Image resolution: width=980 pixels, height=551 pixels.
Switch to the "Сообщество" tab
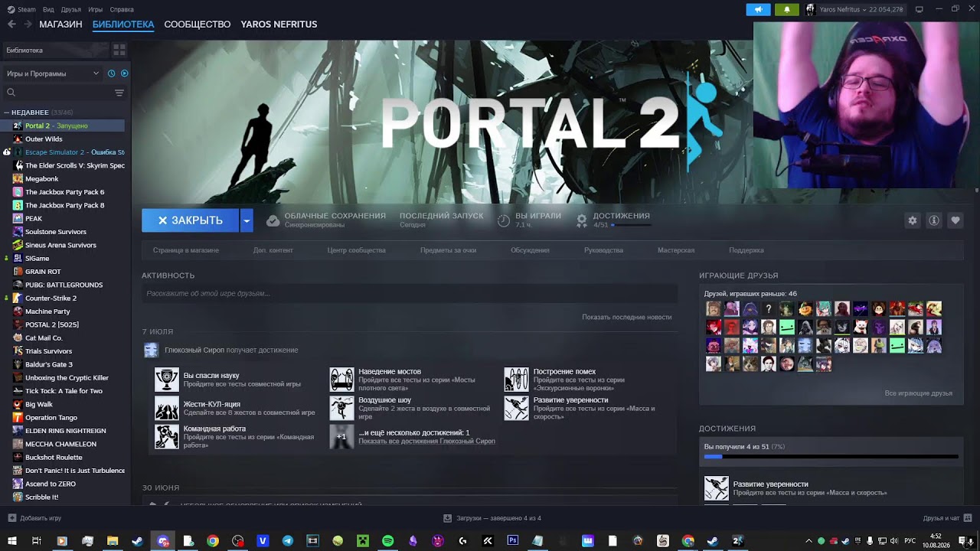pyautogui.click(x=198, y=24)
